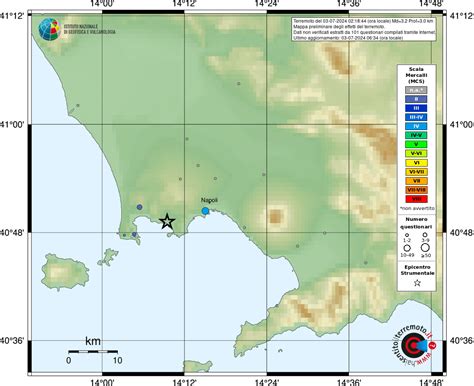Click the 14°36' label on the bottom axis
The image size is (474, 386).
(x=349, y=382)
